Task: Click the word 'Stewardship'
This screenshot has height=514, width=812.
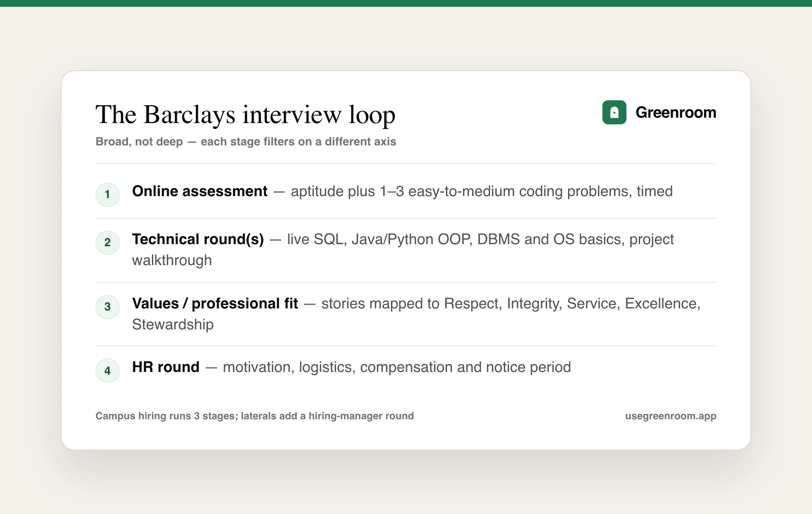Action: coord(173,325)
